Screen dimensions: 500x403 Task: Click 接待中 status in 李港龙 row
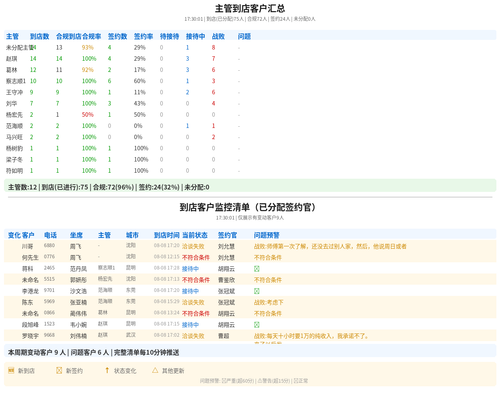click(190, 291)
